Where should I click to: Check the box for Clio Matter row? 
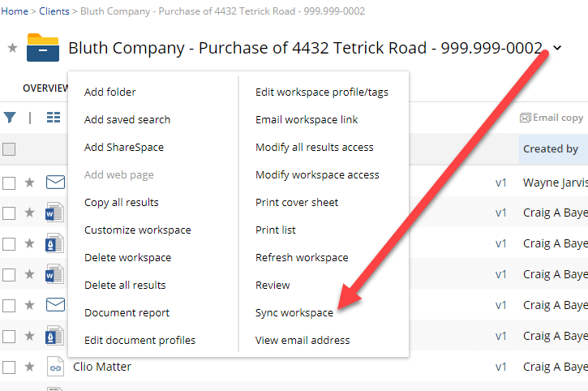tap(9, 367)
